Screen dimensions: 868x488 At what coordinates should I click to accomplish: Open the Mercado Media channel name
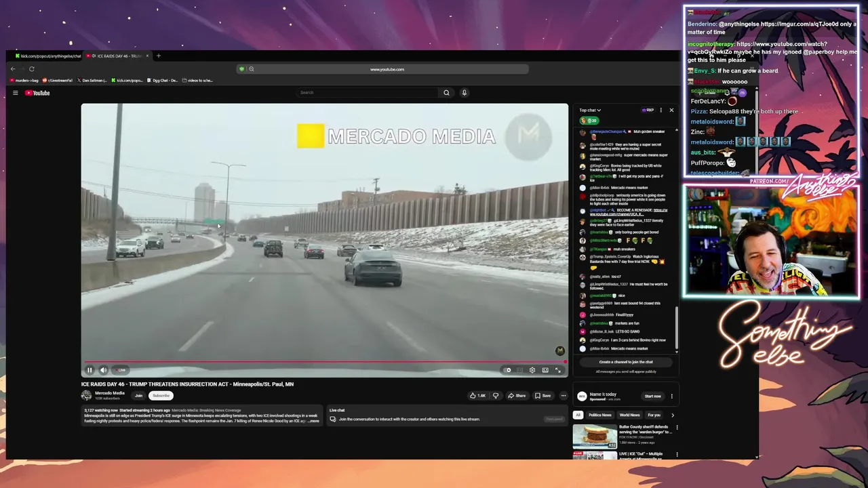(109, 393)
